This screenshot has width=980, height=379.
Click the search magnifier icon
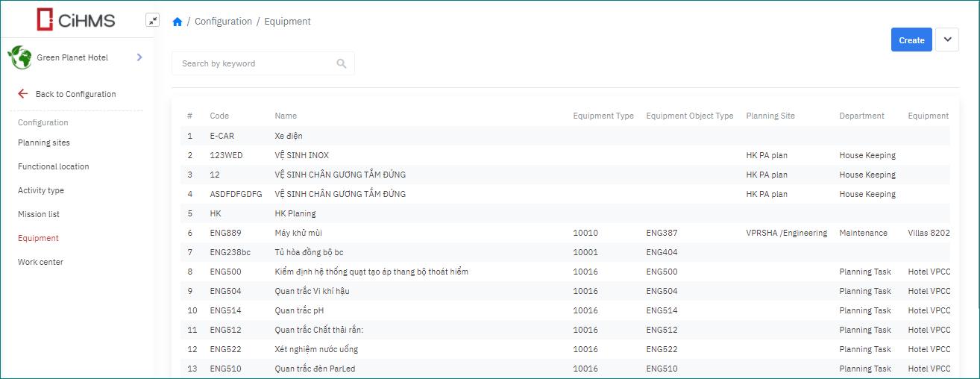(x=342, y=63)
